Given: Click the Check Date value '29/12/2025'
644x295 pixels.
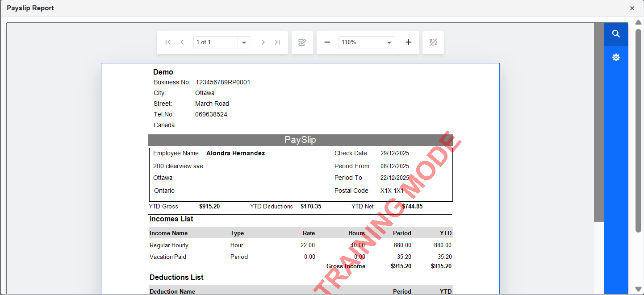Looking at the screenshot, I should click(395, 153).
